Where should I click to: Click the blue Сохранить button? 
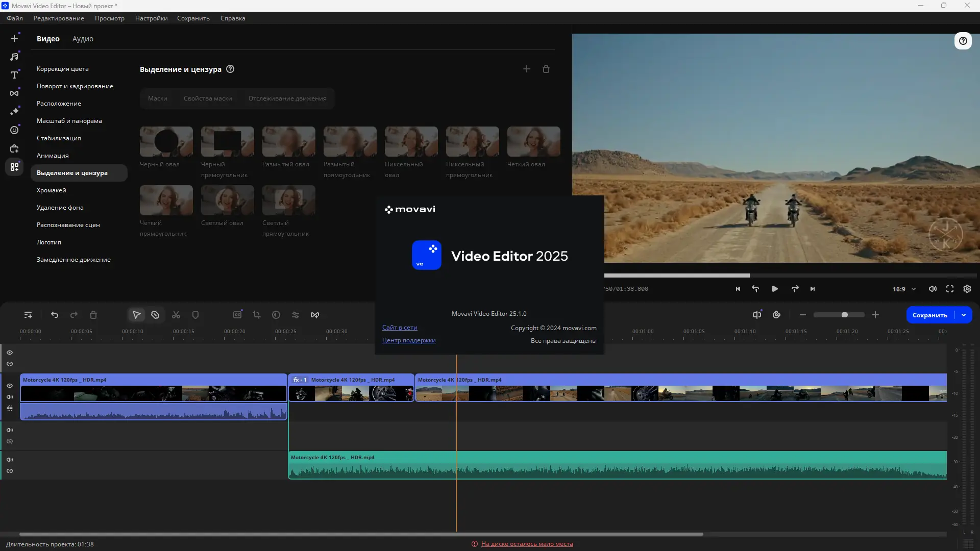[x=929, y=315]
